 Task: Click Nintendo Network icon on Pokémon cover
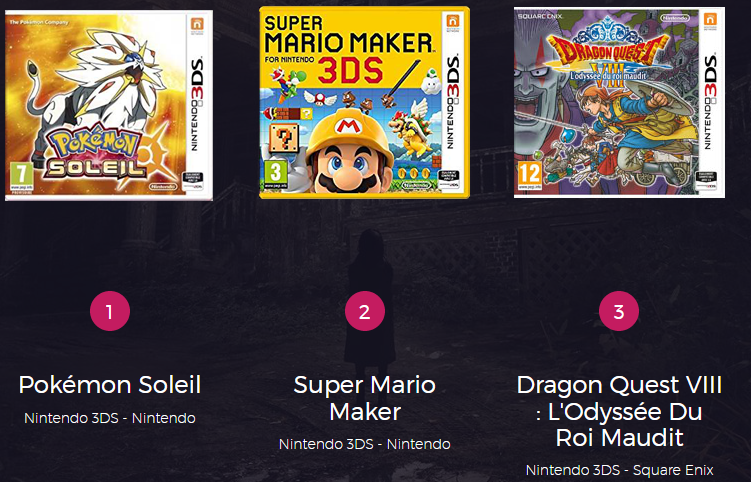(197, 25)
